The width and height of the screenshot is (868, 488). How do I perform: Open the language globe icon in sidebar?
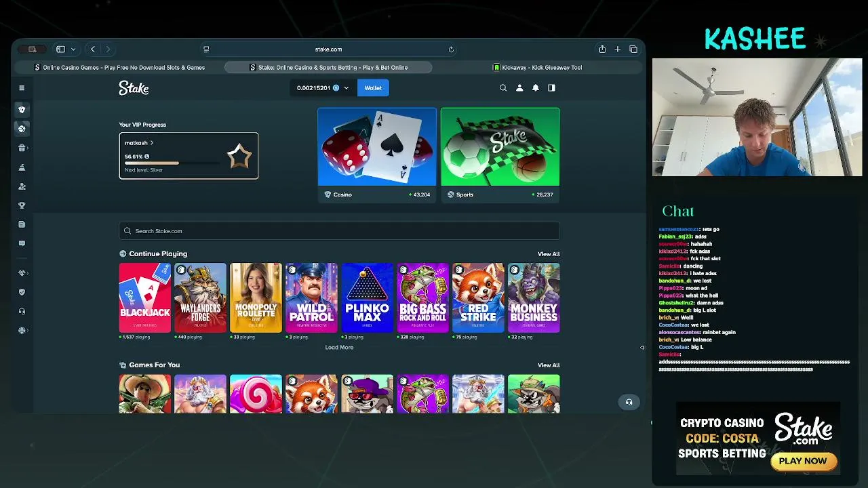[x=22, y=330]
